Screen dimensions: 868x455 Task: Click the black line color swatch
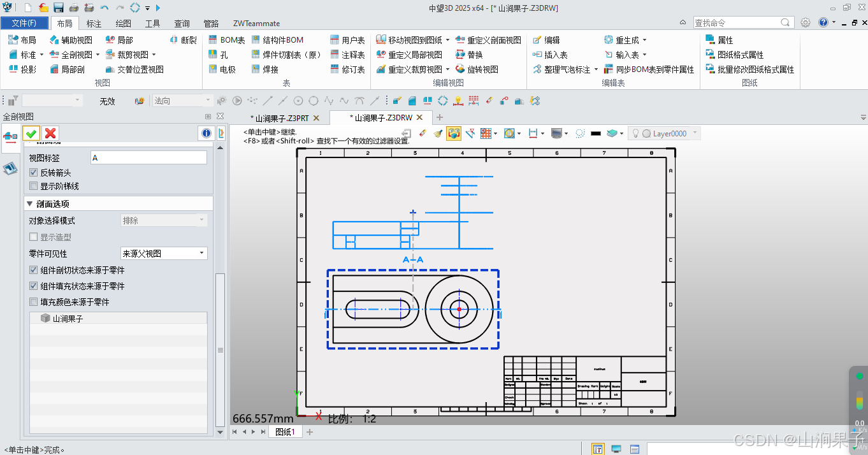pyautogui.click(x=596, y=133)
